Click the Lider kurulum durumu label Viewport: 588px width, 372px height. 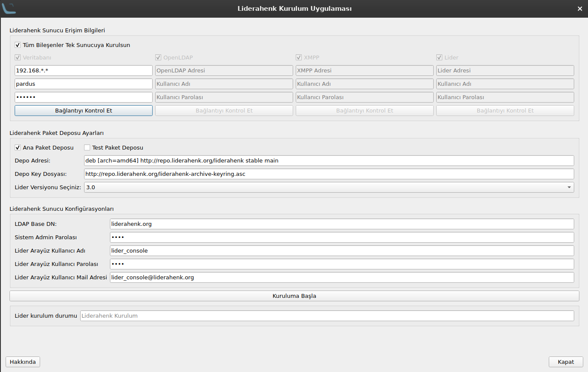[46, 316]
